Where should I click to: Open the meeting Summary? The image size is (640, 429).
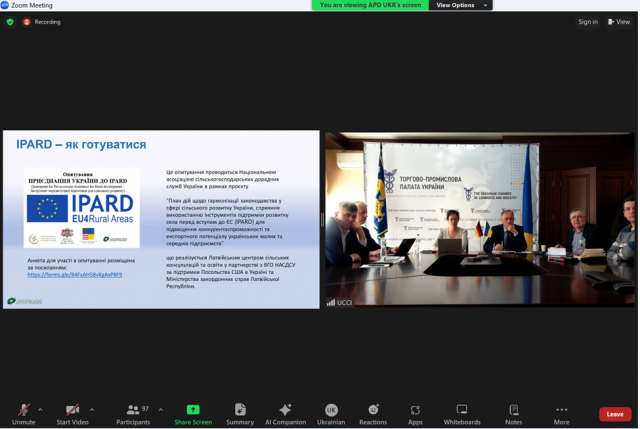click(240, 414)
